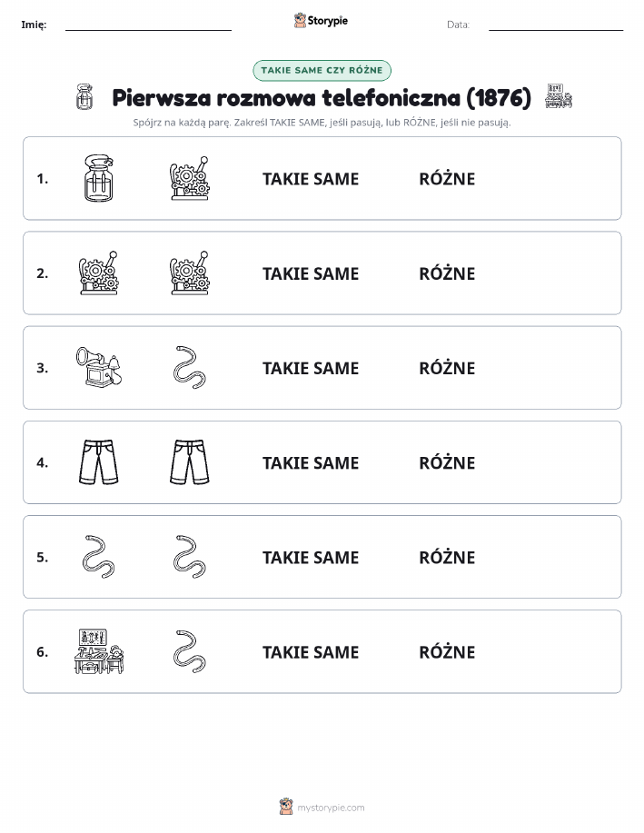Select RÓŻNE in row 6
This screenshot has width=644, height=833.
(x=447, y=651)
